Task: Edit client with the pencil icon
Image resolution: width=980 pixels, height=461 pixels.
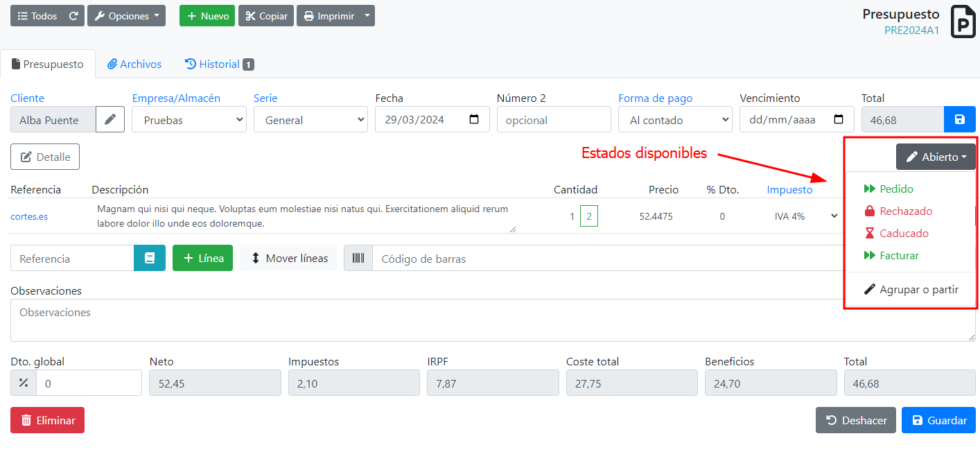Action: (110, 120)
